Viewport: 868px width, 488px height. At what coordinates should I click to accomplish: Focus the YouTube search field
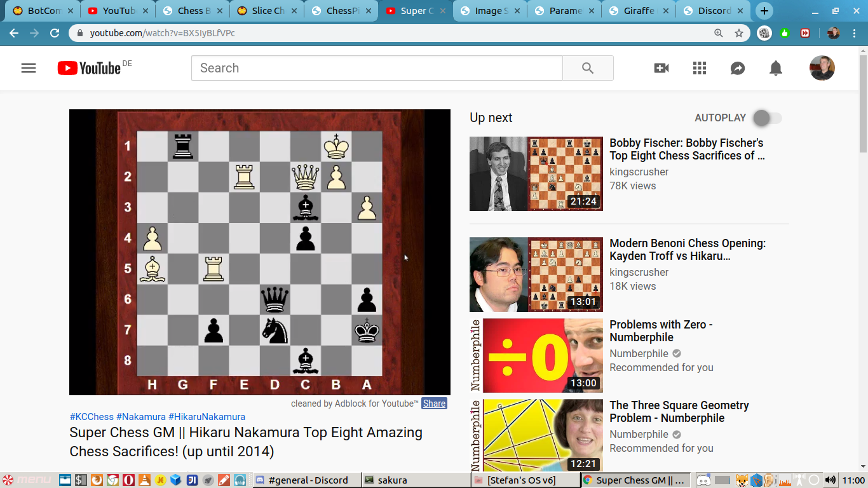click(376, 68)
